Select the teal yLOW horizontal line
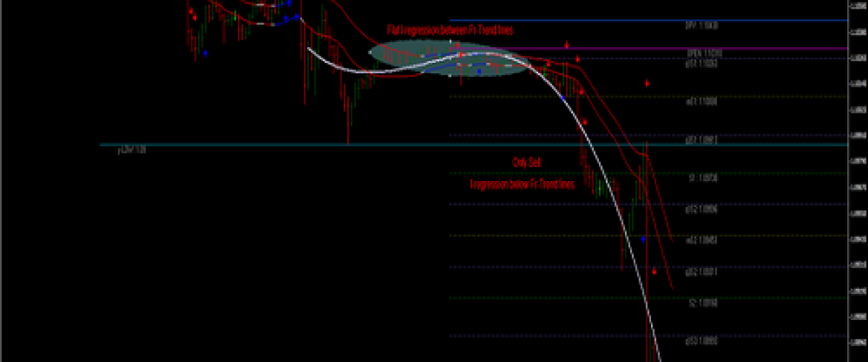Screen dimensions: 868x362 [x=289, y=145]
